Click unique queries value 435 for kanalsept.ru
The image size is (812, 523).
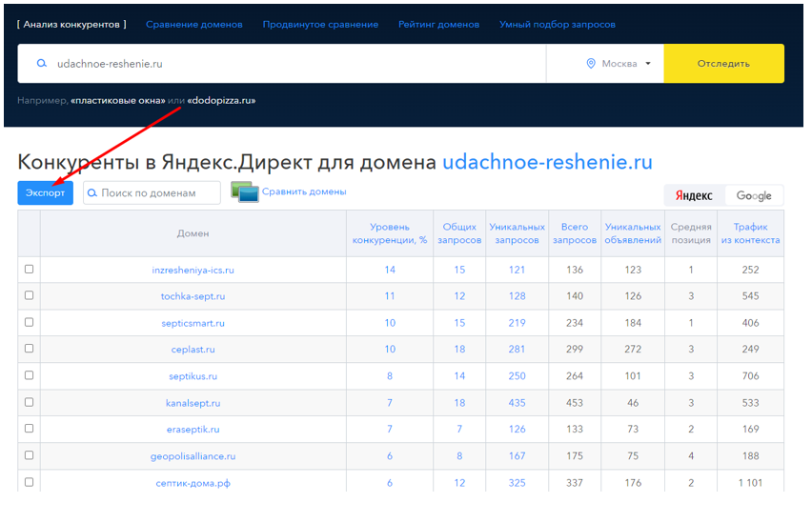point(517,403)
